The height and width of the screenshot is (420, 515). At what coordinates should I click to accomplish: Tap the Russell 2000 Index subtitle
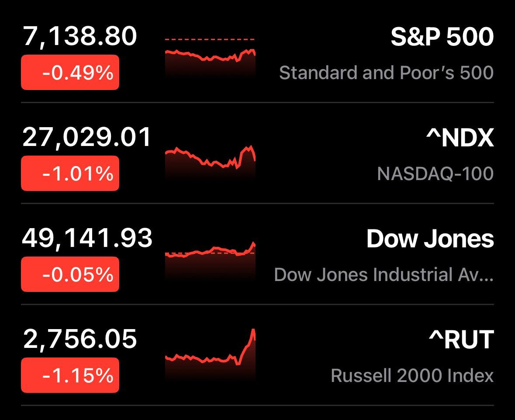pyautogui.click(x=412, y=375)
